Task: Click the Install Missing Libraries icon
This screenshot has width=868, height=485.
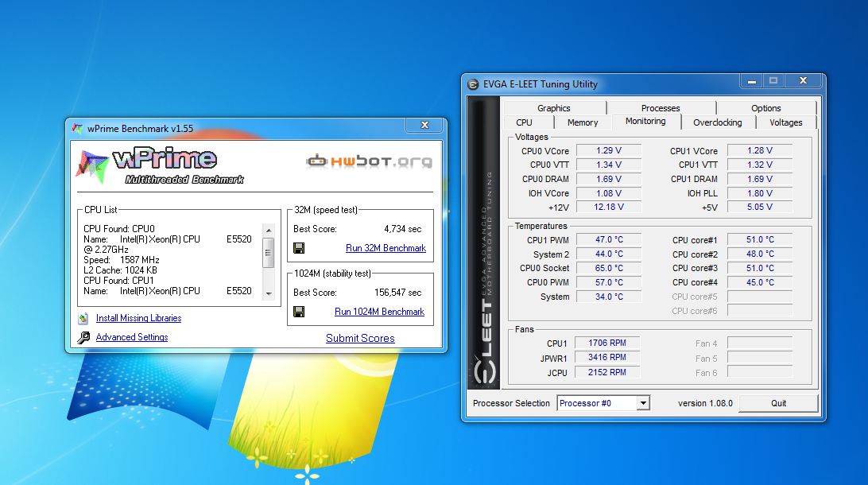Action: pos(83,318)
